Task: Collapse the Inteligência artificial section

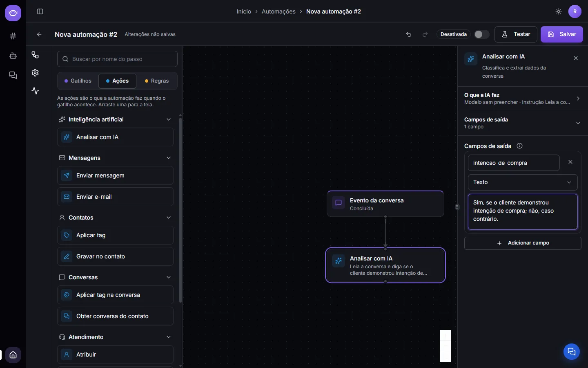Action: [x=169, y=119]
